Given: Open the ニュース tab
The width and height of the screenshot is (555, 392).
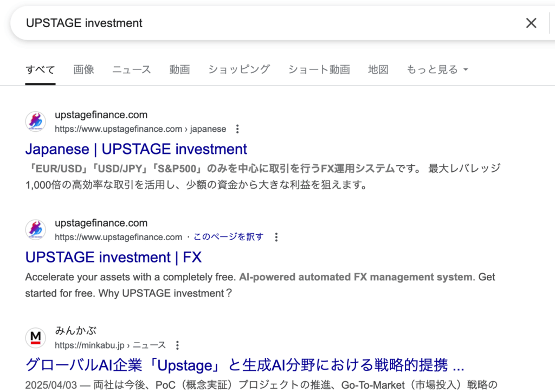Looking at the screenshot, I should [131, 69].
